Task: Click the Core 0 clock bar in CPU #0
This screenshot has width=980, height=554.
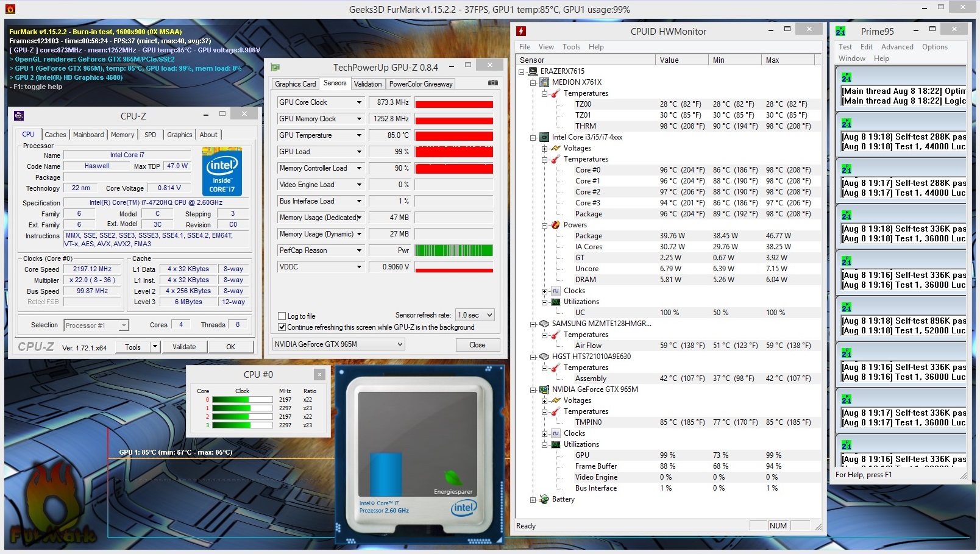Action: click(243, 400)
